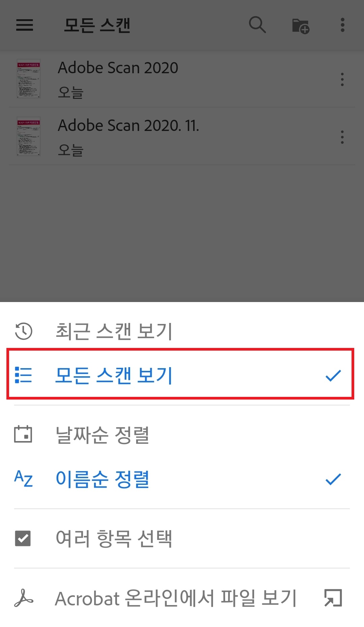The image size is (364, 627).
Task: Click the recent scans clock icon
Action: coord(24,331)
